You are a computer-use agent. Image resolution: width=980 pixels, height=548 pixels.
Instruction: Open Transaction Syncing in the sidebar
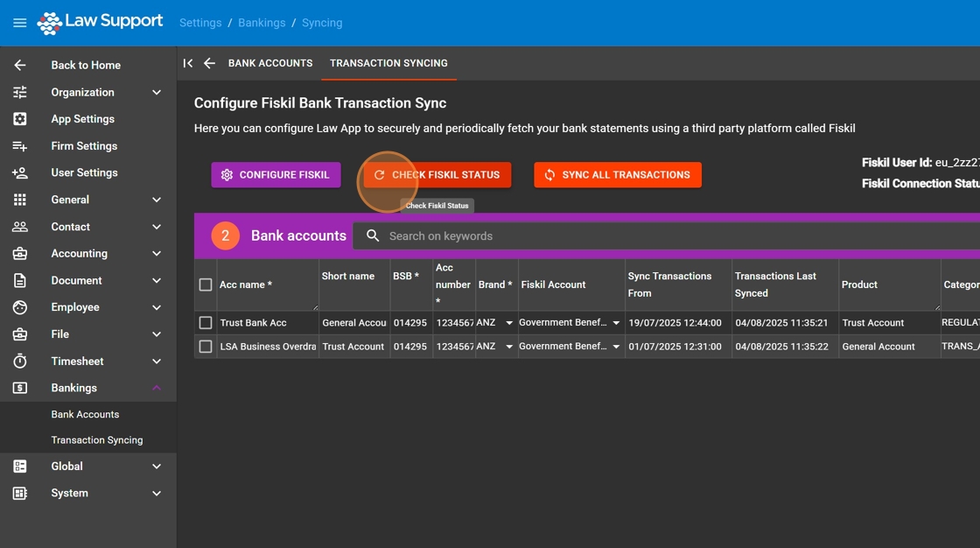[x=96, y=440]
